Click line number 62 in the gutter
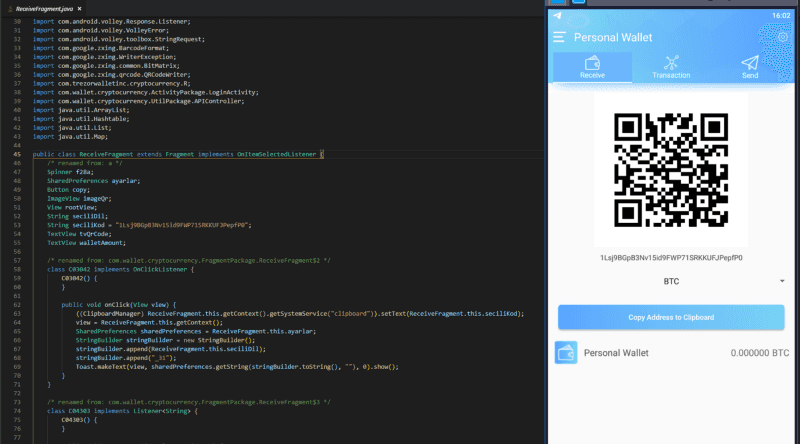 [x=17, y=305]
